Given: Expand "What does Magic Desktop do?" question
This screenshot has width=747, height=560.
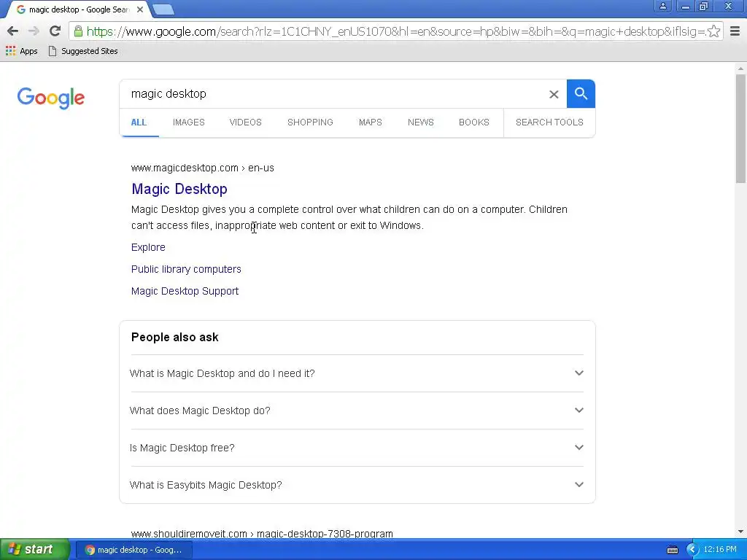Looking at the screenshot, I should [357, 411].
